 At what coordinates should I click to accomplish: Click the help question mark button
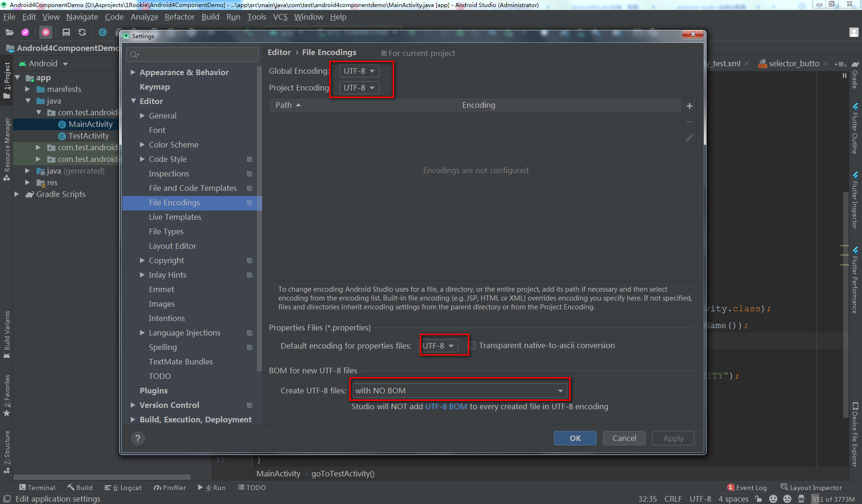tap(138, 438)
